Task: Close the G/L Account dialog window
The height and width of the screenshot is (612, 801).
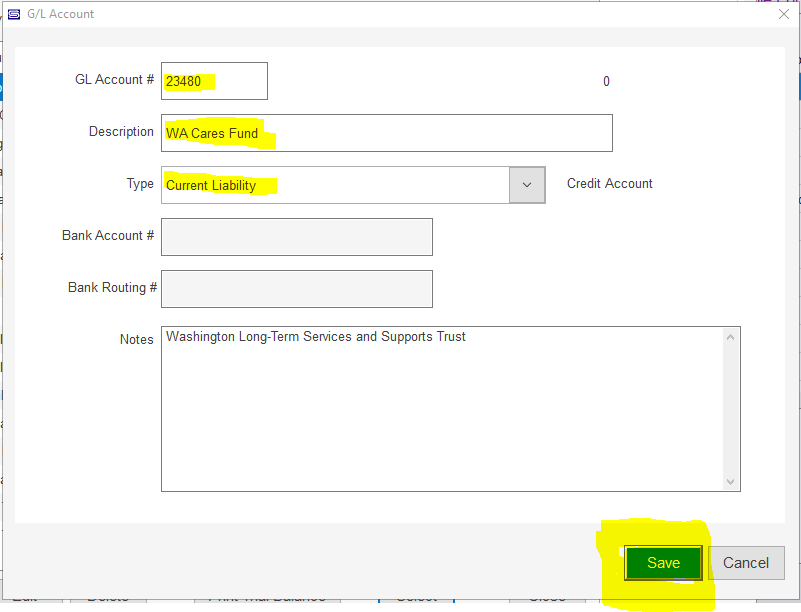Action: tap(783, 14)
